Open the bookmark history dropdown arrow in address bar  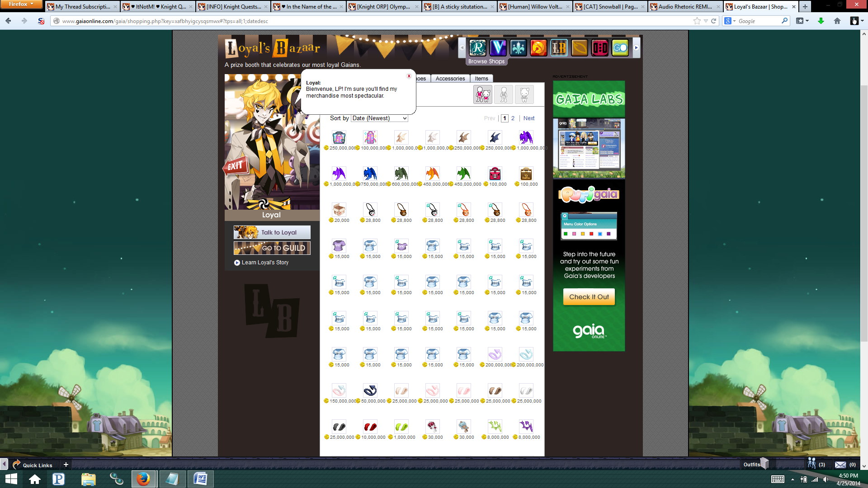point(706,21)
